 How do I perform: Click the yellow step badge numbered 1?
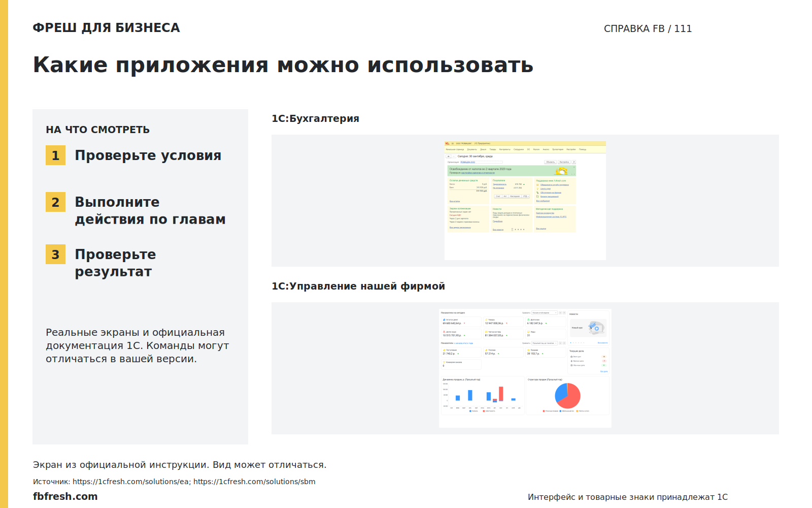click(55, 155)
